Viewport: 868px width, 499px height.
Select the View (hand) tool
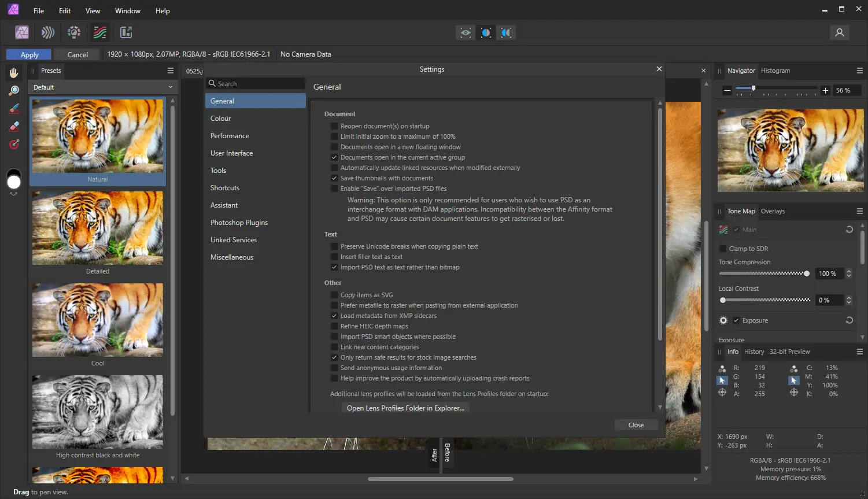pos(14,72)
